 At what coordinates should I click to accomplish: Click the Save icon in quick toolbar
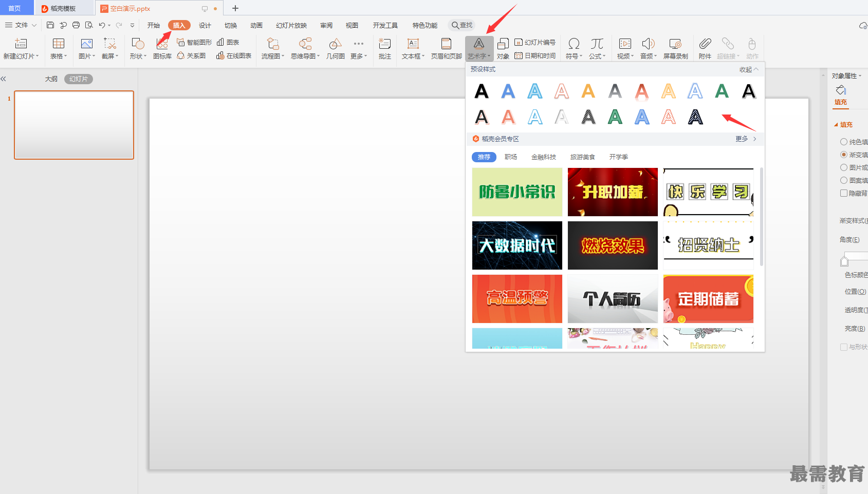pos(50,25)
